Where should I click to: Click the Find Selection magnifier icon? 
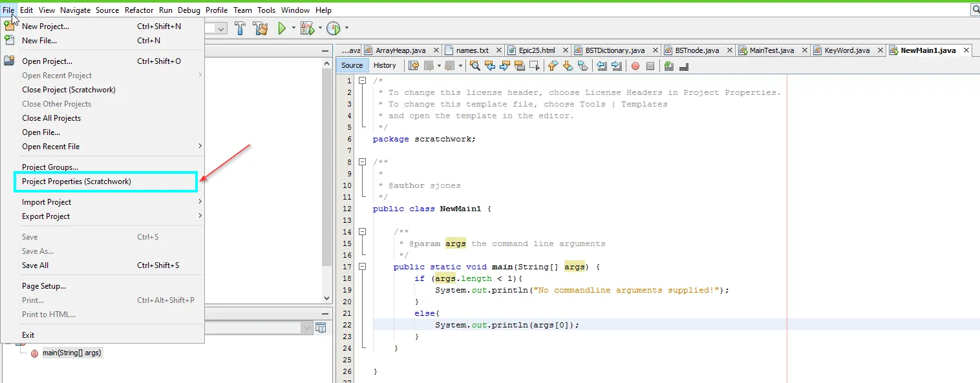coord(474,65)
